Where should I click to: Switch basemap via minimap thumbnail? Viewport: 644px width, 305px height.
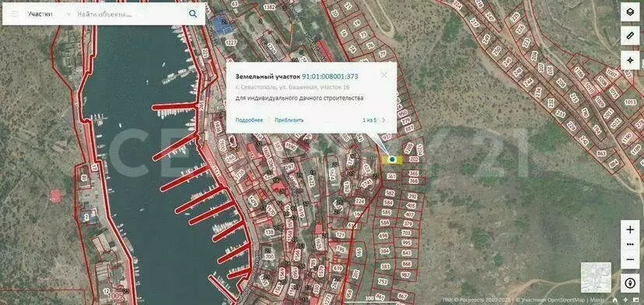[596, 277]
